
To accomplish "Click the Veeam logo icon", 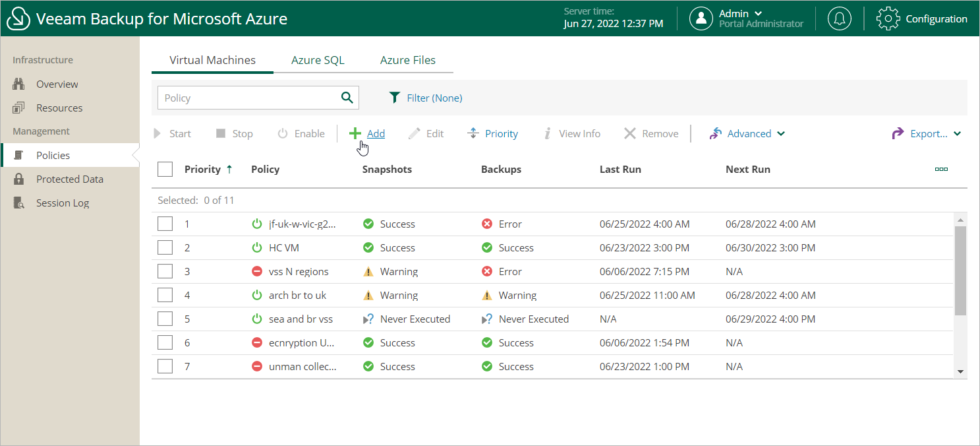I will pos(18,18).
